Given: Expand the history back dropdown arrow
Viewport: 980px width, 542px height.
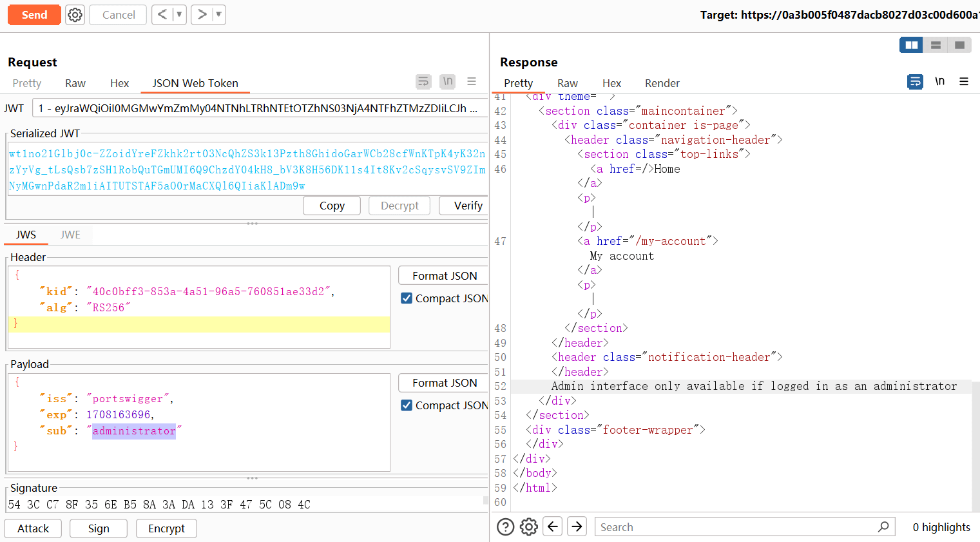Looking at the screenshot, I should [179, 15].
